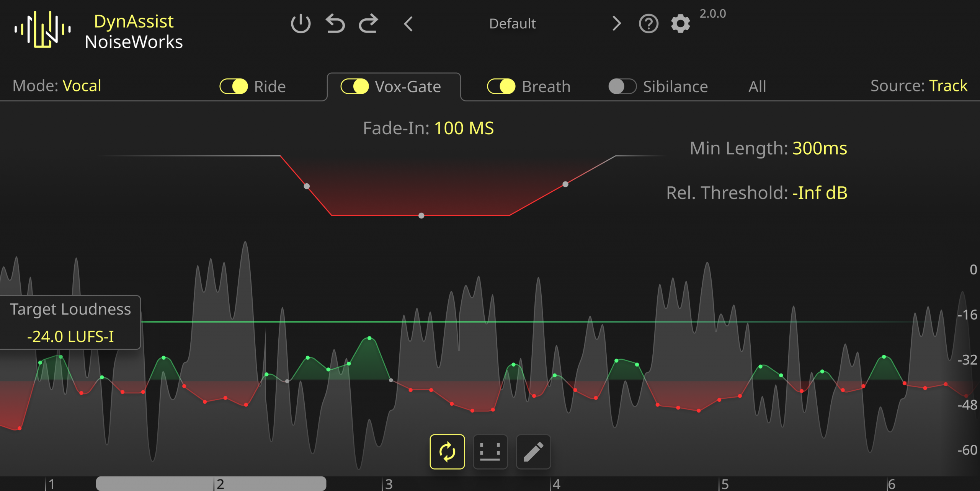This screenshot has width=980, height=491.
Task: Click the power bypass icon
Action: 301,24
